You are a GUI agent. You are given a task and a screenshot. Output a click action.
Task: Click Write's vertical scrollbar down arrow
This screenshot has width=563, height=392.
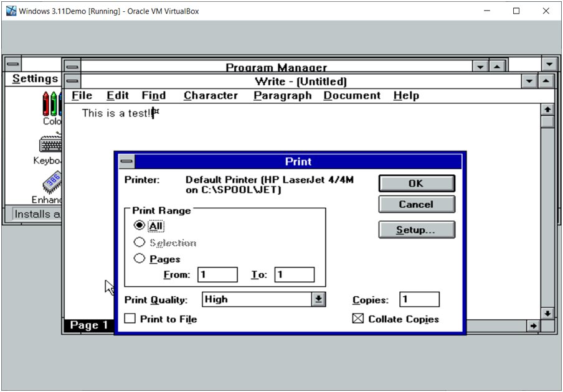point(547,313)
